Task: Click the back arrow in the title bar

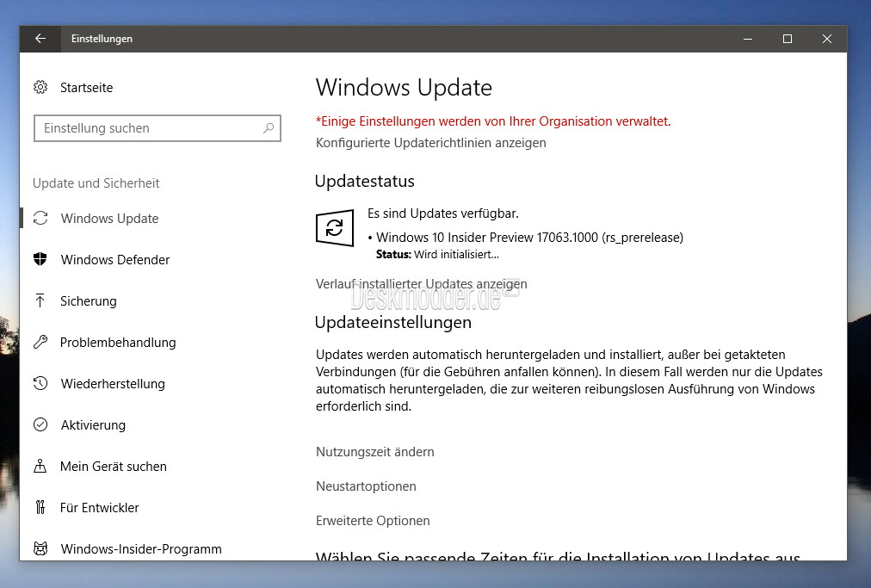Action: click(x=40, y=39)
